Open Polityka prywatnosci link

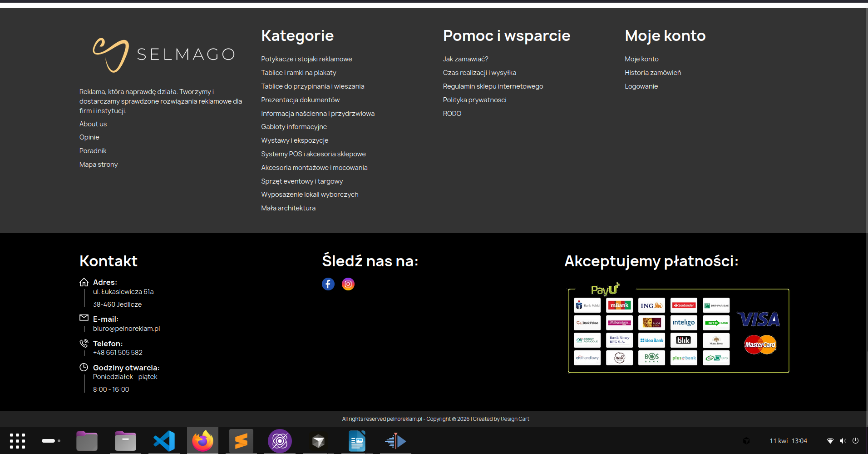pos(474,100)
